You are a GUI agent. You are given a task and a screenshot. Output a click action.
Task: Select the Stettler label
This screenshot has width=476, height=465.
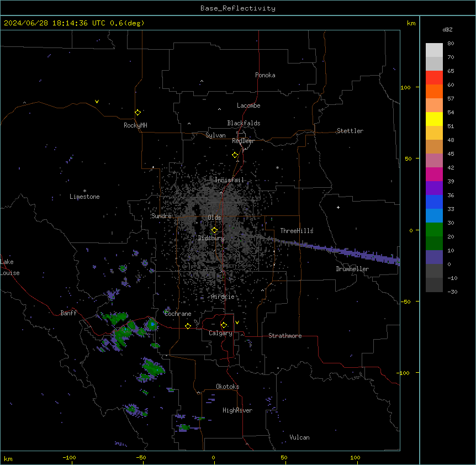click(350, 131)
